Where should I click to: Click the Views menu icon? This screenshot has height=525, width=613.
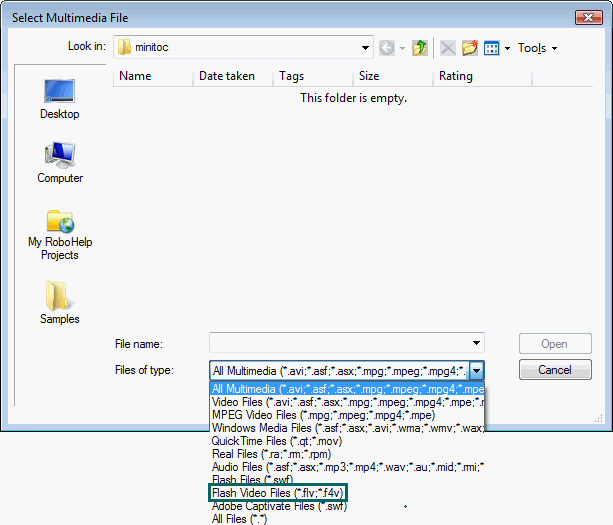[492, 48]
